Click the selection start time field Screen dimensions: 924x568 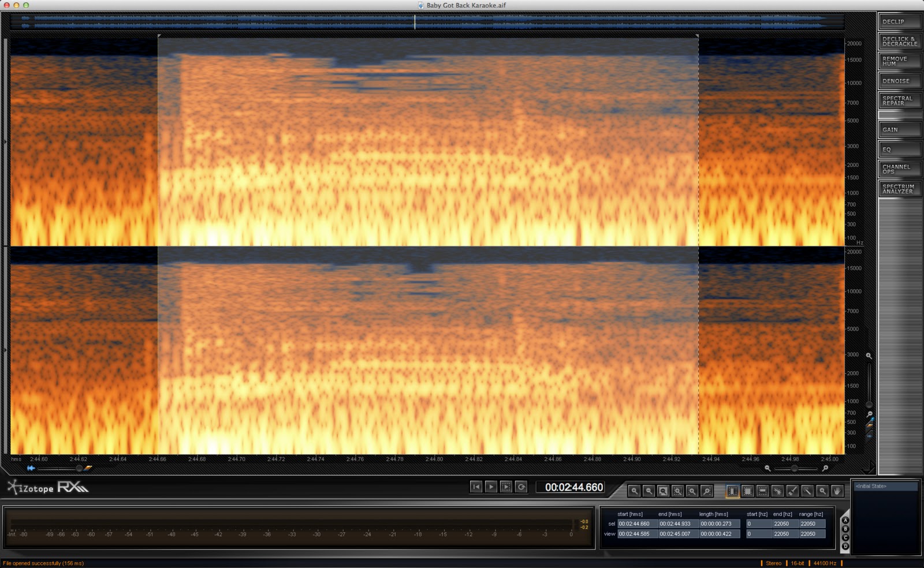click(637, 524)
